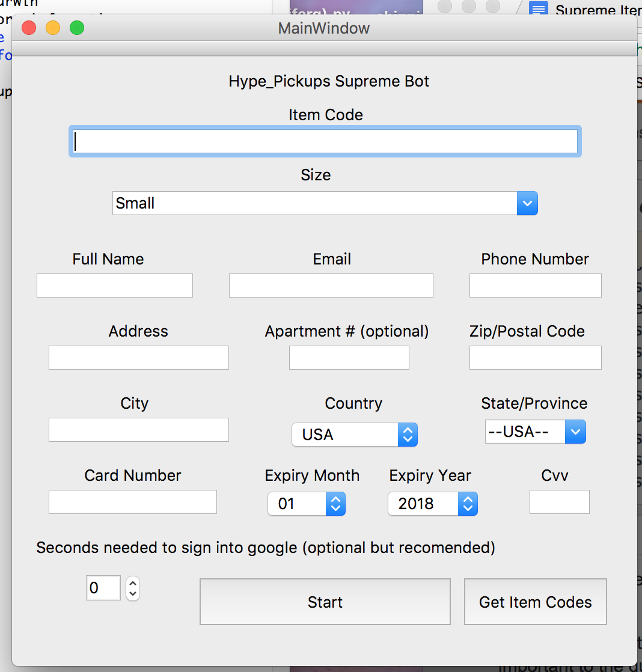This screenshot has width=642, height=672.
Task: Minimize MainWindow with the yellow button
Action: pyautogui.click(x=53, y=28)
